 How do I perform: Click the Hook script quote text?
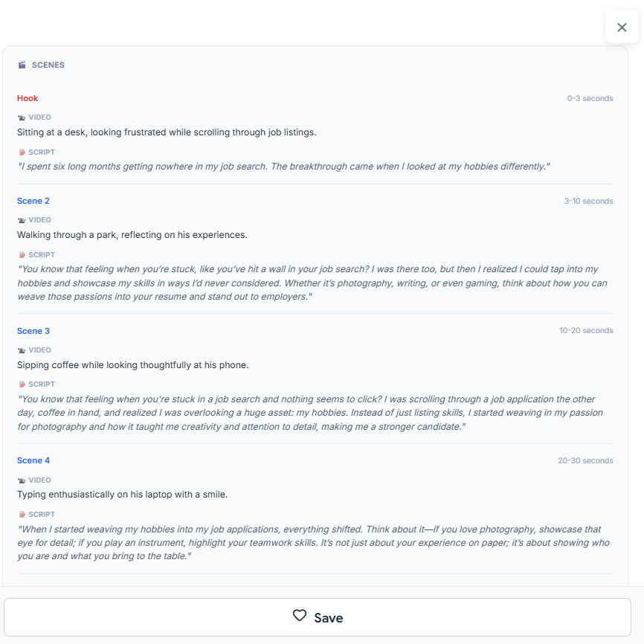click(283, 167)
